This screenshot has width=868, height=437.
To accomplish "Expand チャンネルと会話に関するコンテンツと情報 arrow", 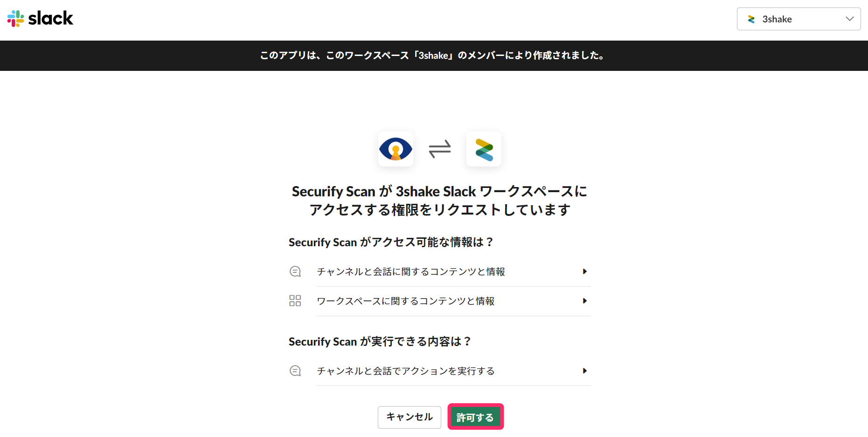I will pyautogui.click(x=584, y=271).
